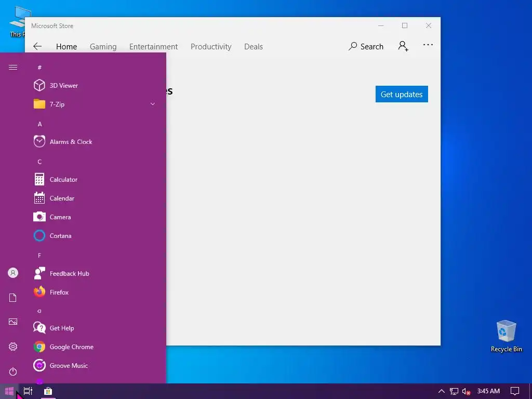Open the Get Help app
532x399 pixels.
point(95,328)
